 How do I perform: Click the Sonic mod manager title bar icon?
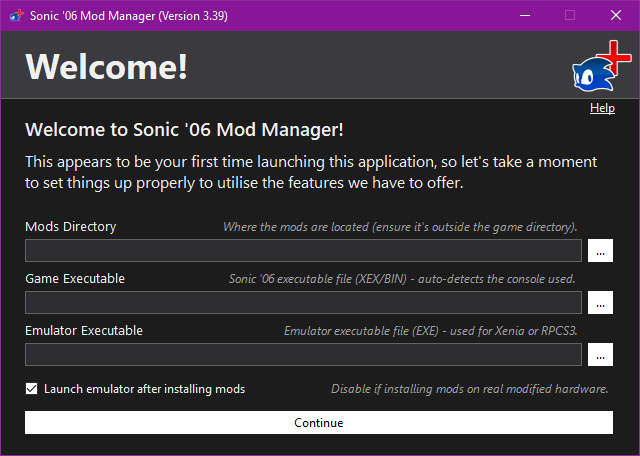pyautogui.click(x=16, y=15)
